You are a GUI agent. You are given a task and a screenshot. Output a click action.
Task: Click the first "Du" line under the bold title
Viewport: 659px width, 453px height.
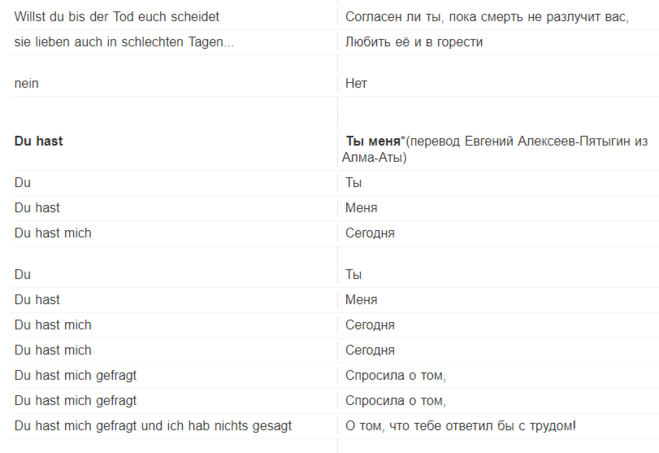pos(23,183)
